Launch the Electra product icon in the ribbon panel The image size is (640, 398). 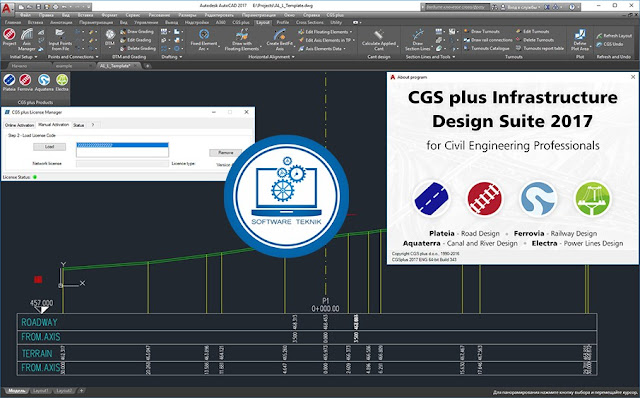(62, 82)
